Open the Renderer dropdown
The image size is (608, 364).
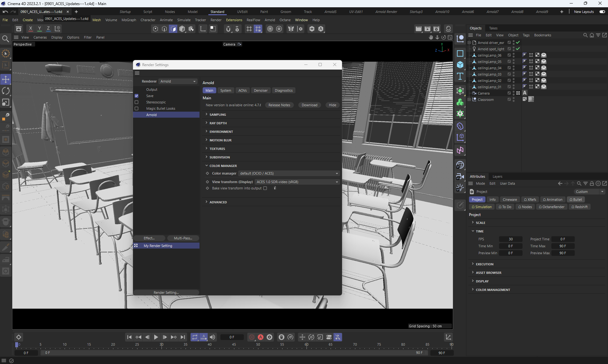[178, 81]
